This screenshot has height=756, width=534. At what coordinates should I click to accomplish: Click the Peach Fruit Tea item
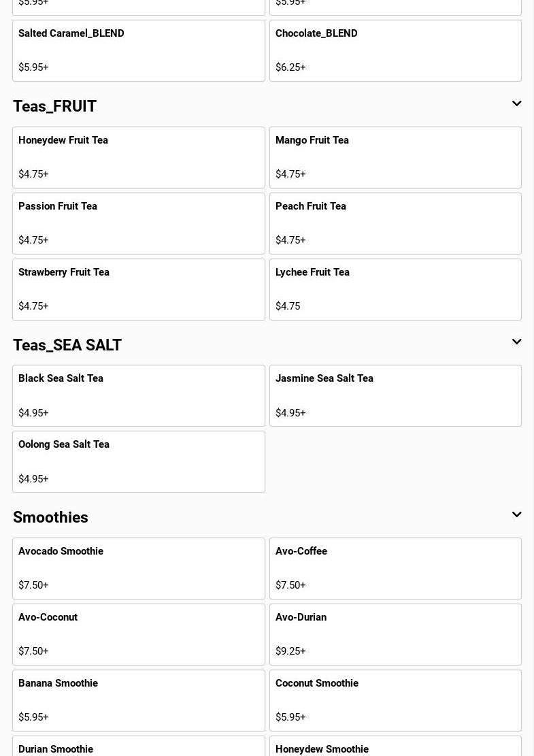(x=395, y=223)
